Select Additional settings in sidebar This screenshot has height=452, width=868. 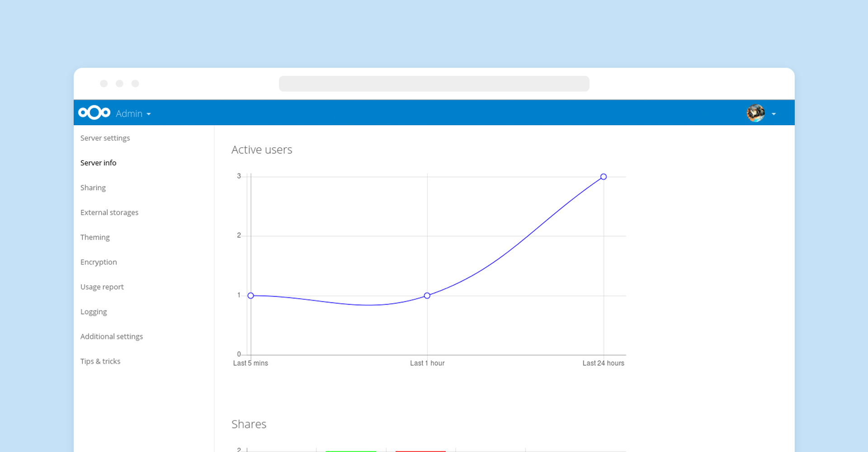(111, 337)
